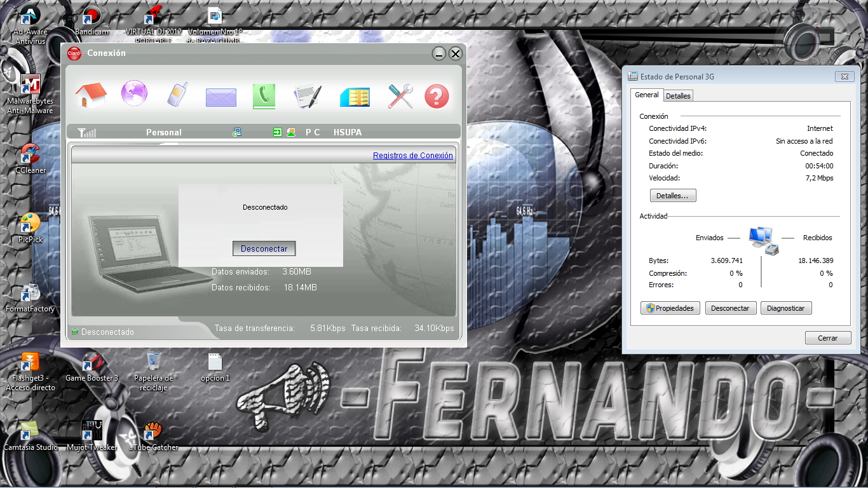Click the document and pen icon

tap(308, 97)
